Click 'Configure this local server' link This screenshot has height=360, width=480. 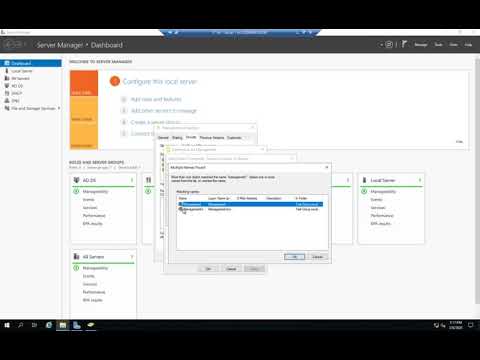click(160, 81)
